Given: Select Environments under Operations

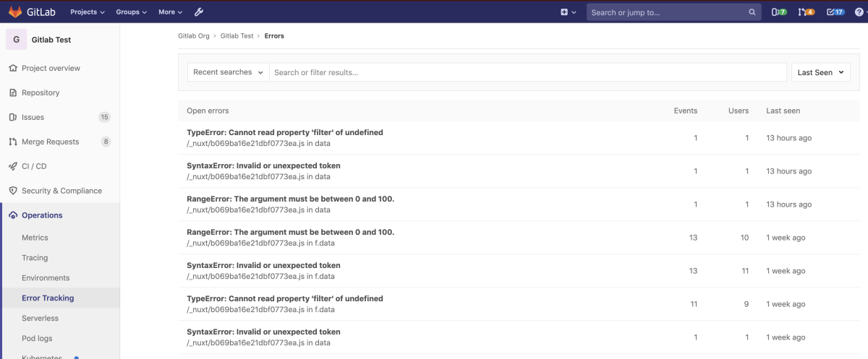Looking at the screenshot, I should click(46, 278).
